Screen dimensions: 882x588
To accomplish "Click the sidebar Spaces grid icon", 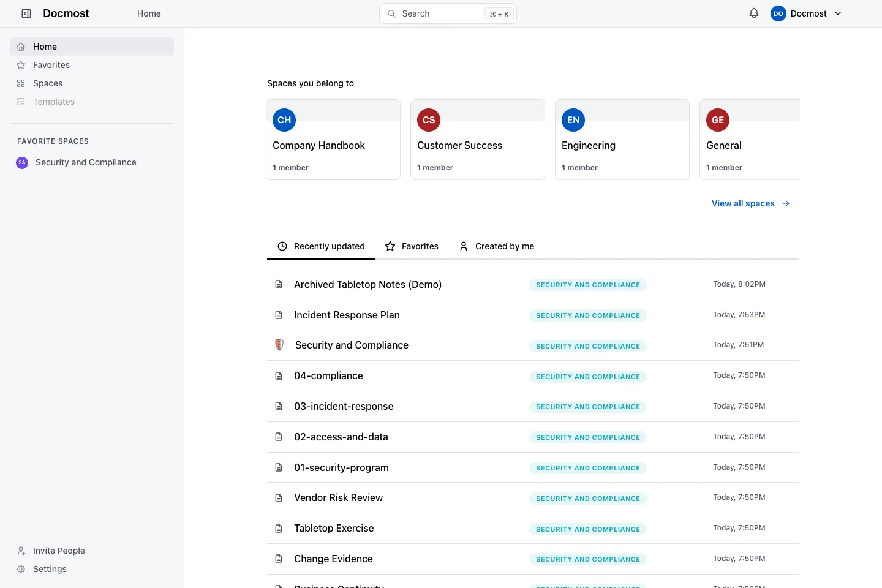I will (21, 83).
